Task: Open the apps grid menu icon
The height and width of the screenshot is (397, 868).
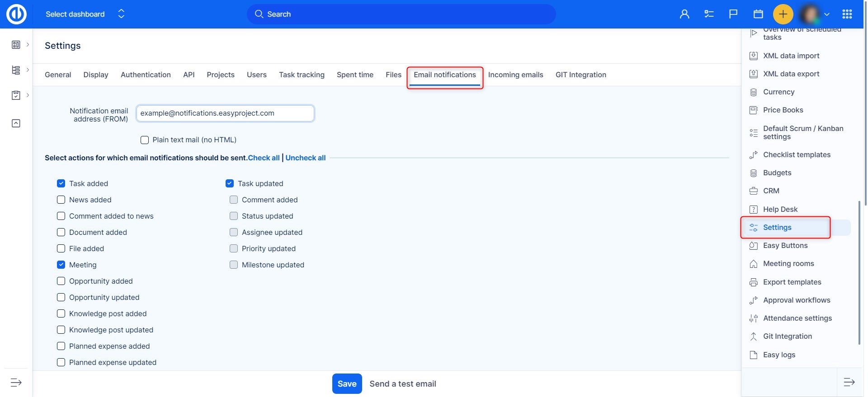Action: click(x=847, y=14)
